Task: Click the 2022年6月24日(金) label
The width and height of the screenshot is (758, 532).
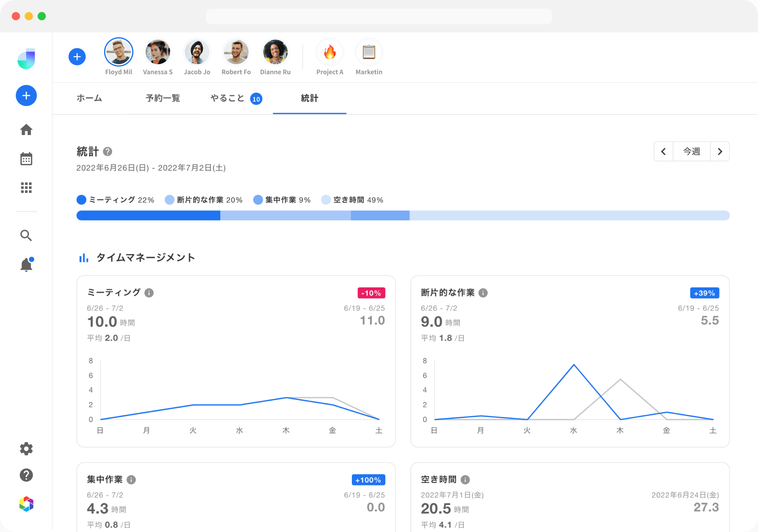Action: pyautogui.click(x=685, y=495)
